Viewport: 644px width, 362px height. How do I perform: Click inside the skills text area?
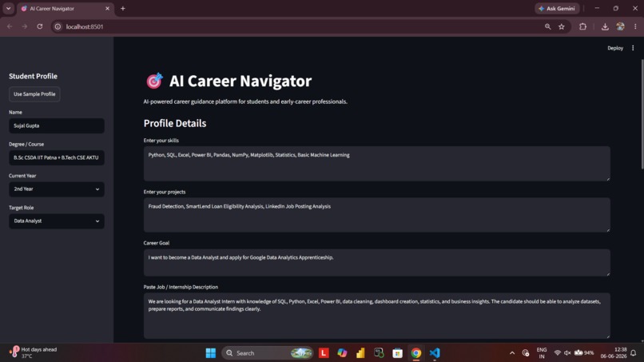point(376,164)
